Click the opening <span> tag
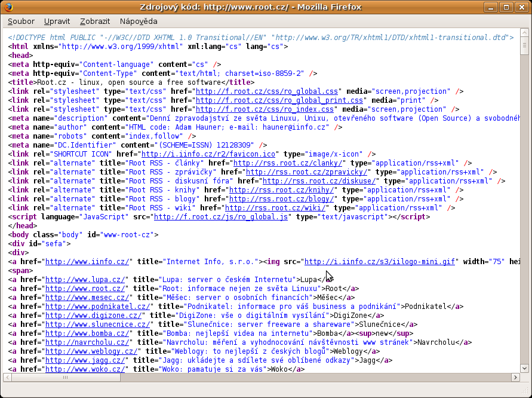532x398 pixels. click(21, 270)
